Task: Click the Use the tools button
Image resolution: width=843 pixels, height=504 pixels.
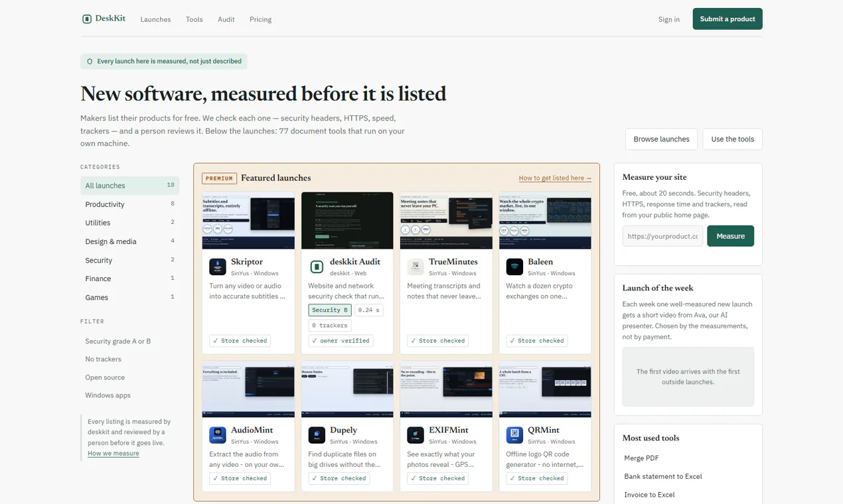Action: [x=733, y=139]
